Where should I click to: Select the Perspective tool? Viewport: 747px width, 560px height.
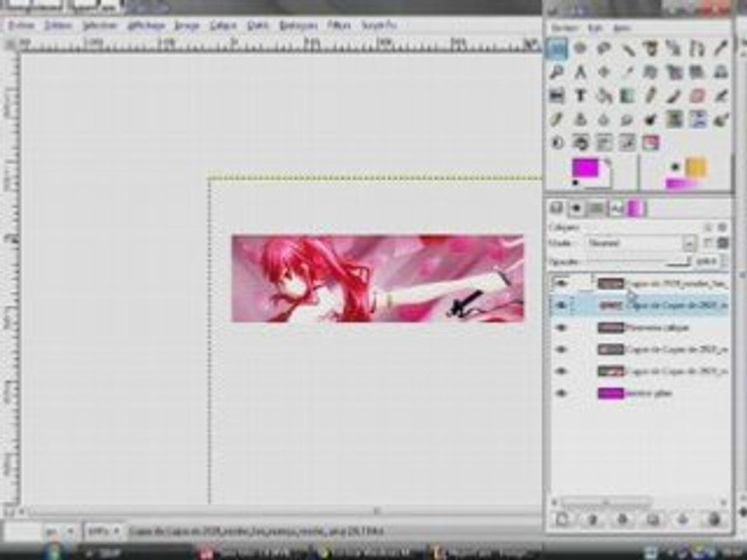[721, 72]
